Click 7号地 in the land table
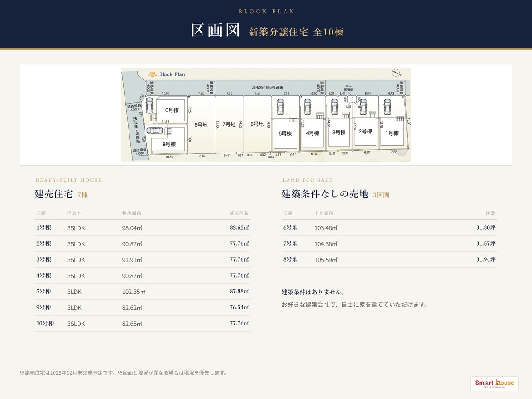 pos(290,243)
